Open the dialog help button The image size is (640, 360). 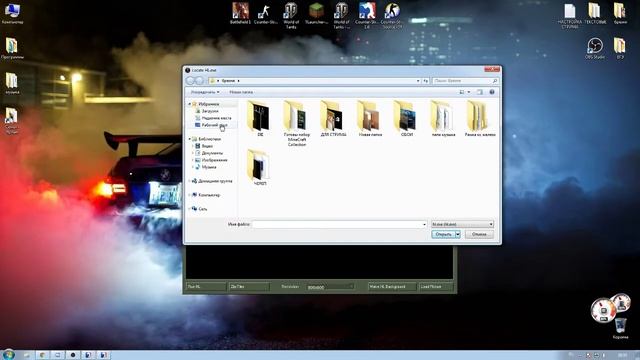pos(492,92)
